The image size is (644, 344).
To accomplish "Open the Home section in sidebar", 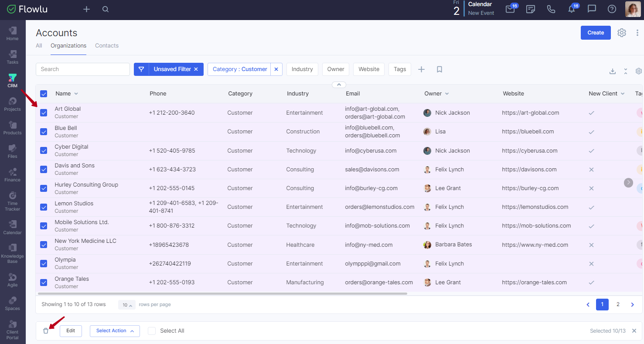I will click(x=13, y=34).
